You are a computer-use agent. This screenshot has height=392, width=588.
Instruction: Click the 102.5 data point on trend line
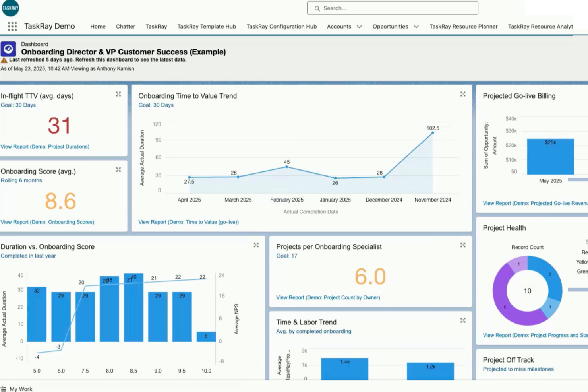[x=433, y=133]
